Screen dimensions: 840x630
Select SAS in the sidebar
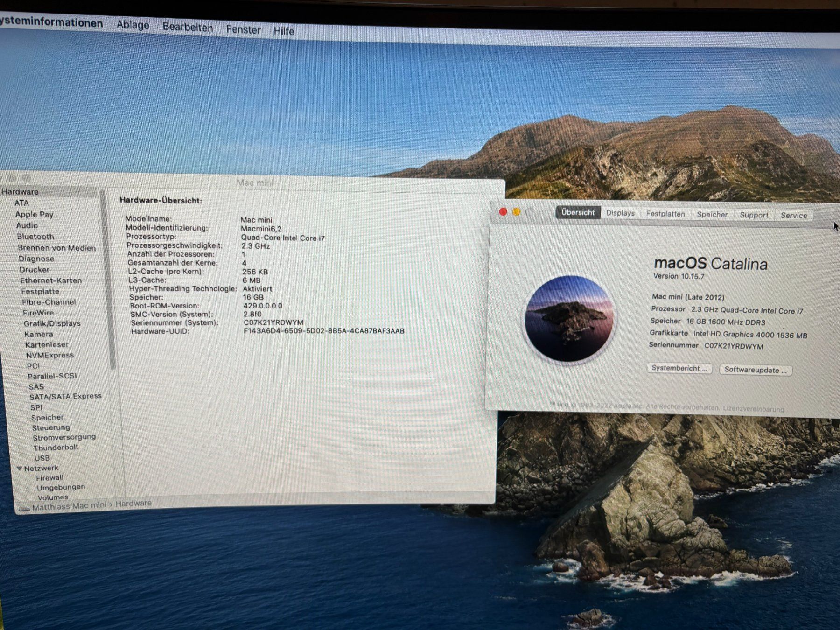[x=36, y=387]
